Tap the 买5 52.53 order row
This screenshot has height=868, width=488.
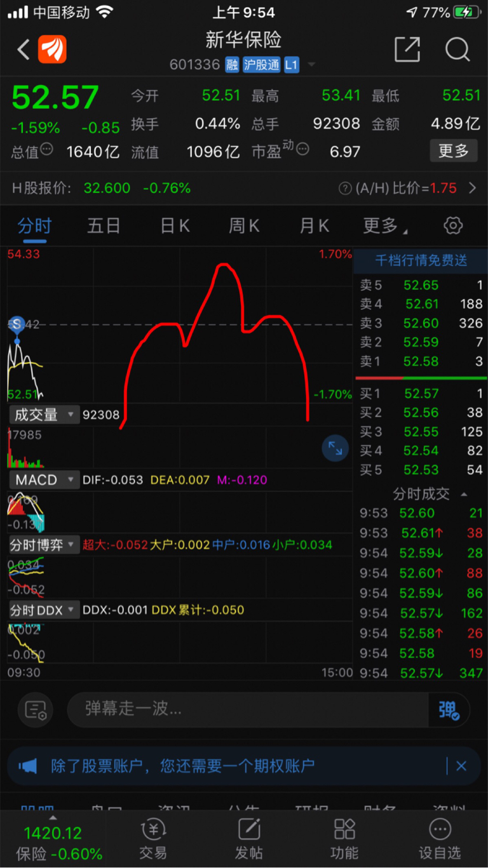[x=421, y=470]
